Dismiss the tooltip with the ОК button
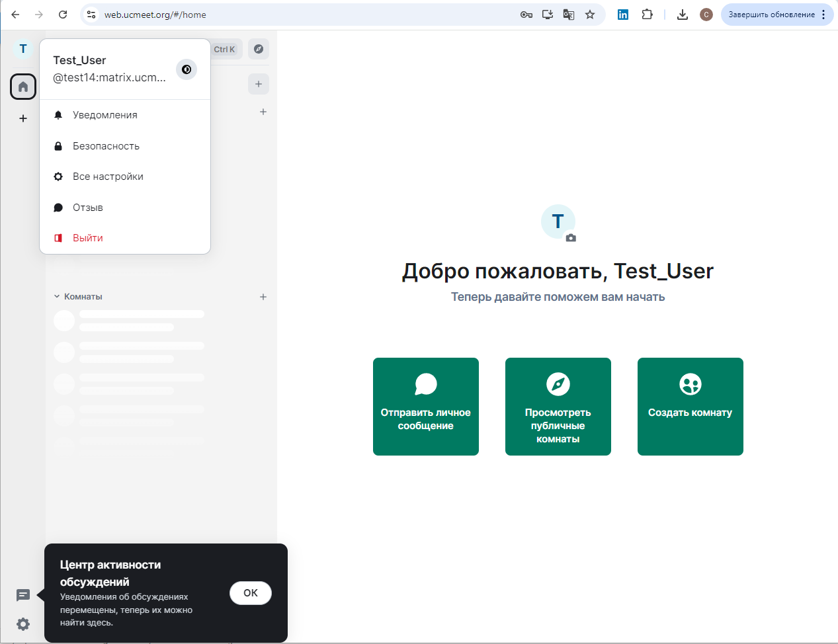 pyautogui.click(x=251, y=593)
